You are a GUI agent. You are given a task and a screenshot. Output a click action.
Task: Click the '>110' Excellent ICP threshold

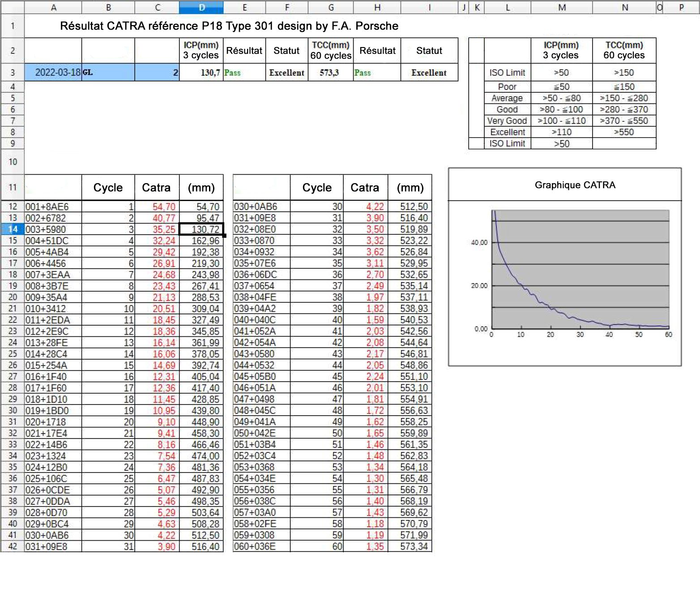coord(562,132)
